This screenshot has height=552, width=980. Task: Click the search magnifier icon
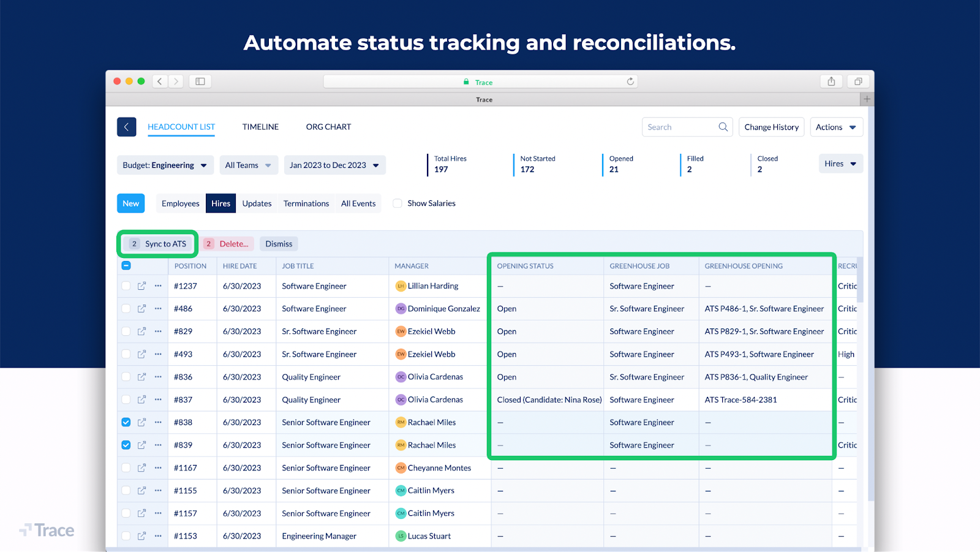pos(723,127)
